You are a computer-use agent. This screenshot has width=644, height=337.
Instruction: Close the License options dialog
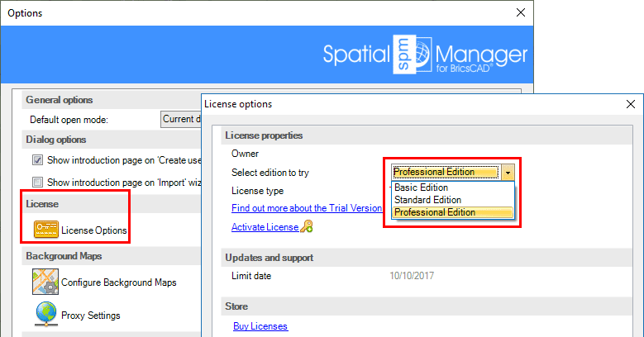[631, 104]
